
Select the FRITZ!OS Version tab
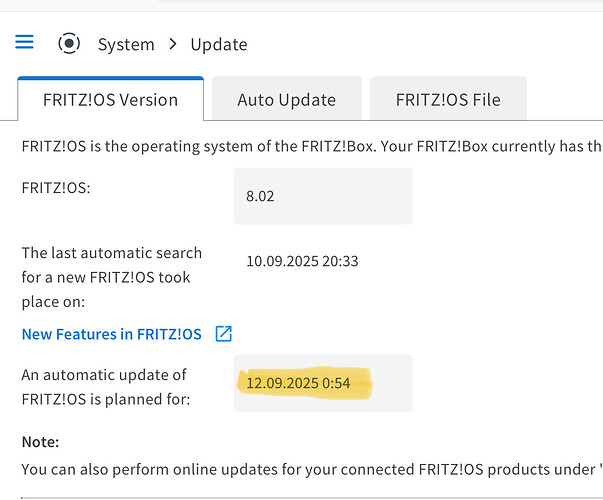pyautogui.click(x=110, y=100)
